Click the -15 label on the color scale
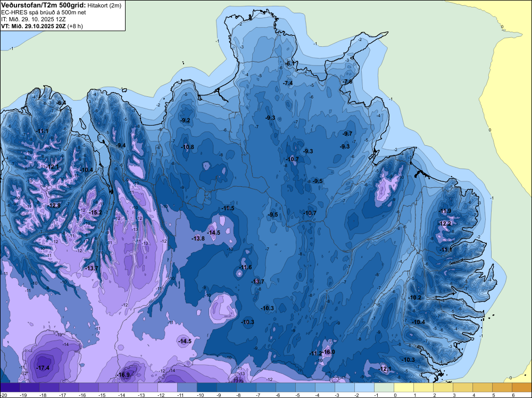Viewport: 532px width, 398px height. [x=102, y=395]
